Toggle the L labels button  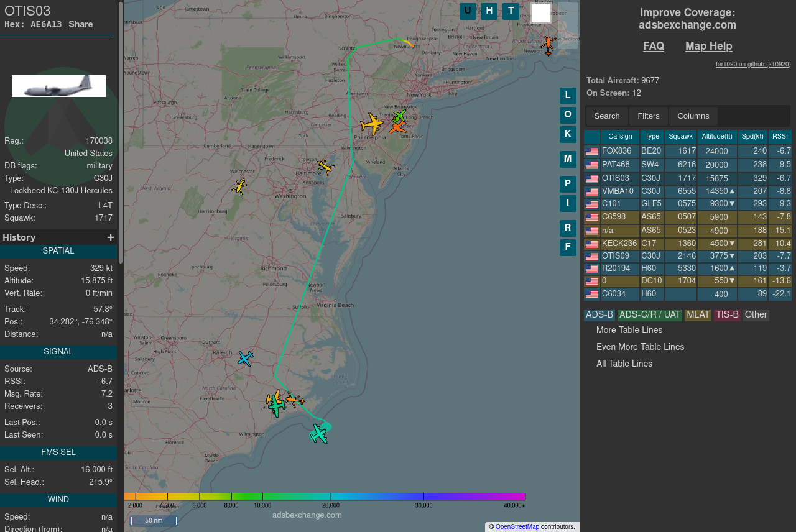tap(568, 96)
